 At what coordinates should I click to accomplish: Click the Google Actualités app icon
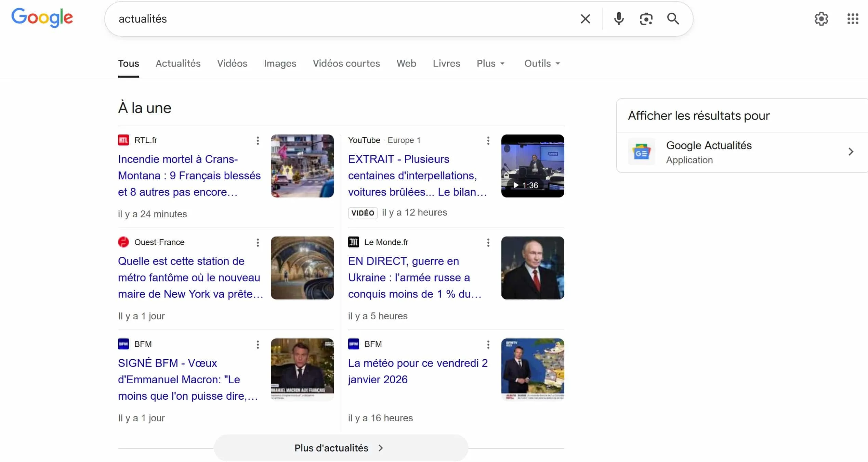coord(642,152)
